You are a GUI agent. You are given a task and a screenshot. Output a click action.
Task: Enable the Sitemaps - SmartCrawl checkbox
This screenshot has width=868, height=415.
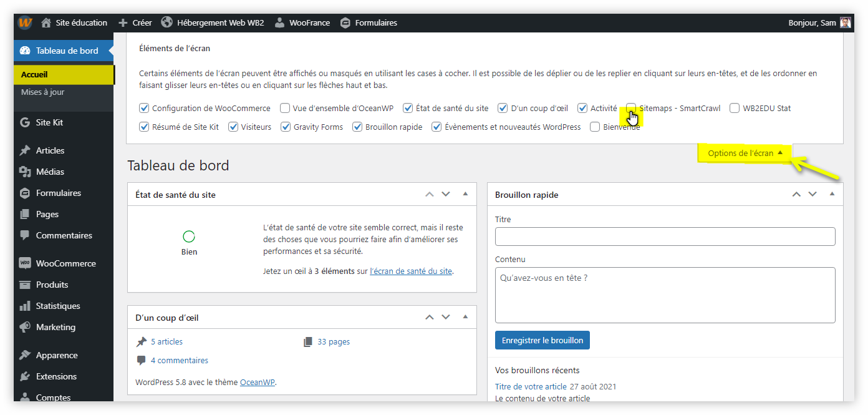[x=632, y=108]
